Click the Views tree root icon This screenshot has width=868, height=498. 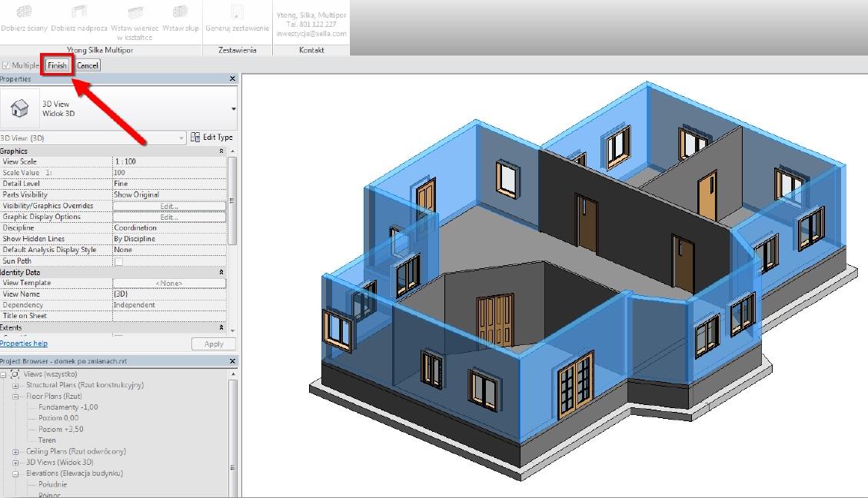pos(15,375)
